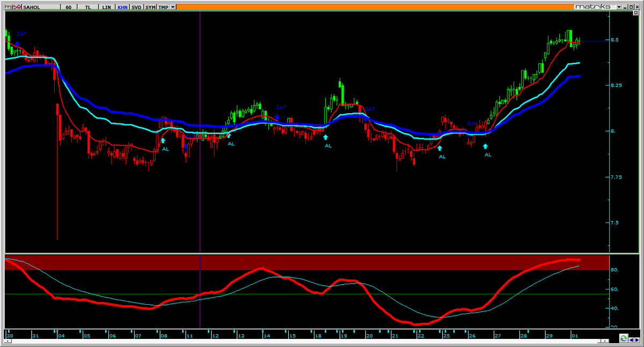This screenshot has width=644, height=347.
Task: Open the dropdown arrow next to TMP
Action: tap(172, 7)
